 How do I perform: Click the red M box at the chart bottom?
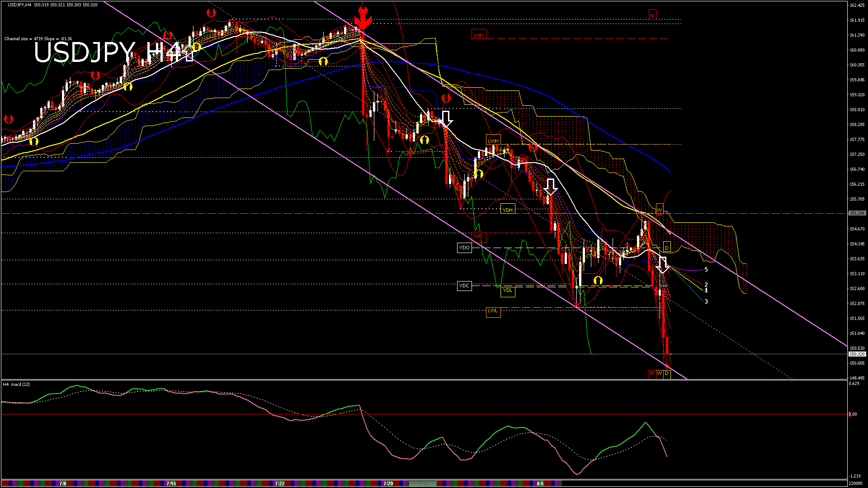coord(652,374)
